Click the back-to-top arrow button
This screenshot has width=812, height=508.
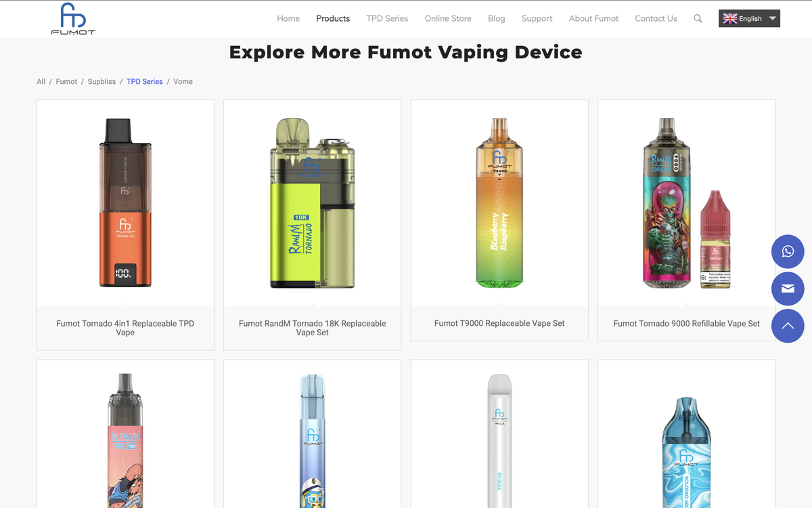[x=788, y=326]
